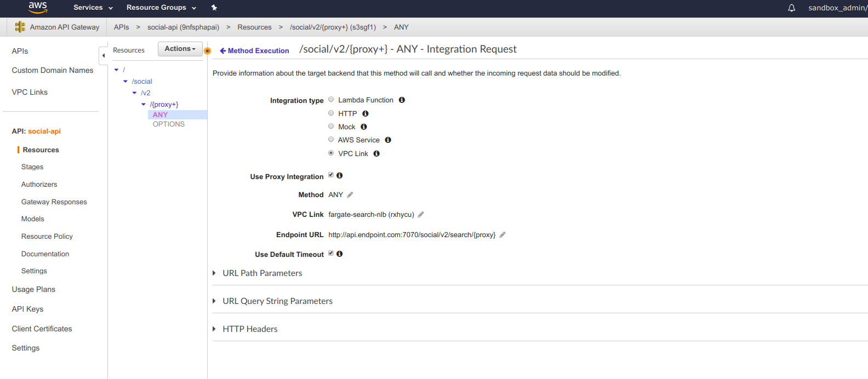Open the Actions dropdown button
Viewport: 868px width, 379px height.
(180, 49)
